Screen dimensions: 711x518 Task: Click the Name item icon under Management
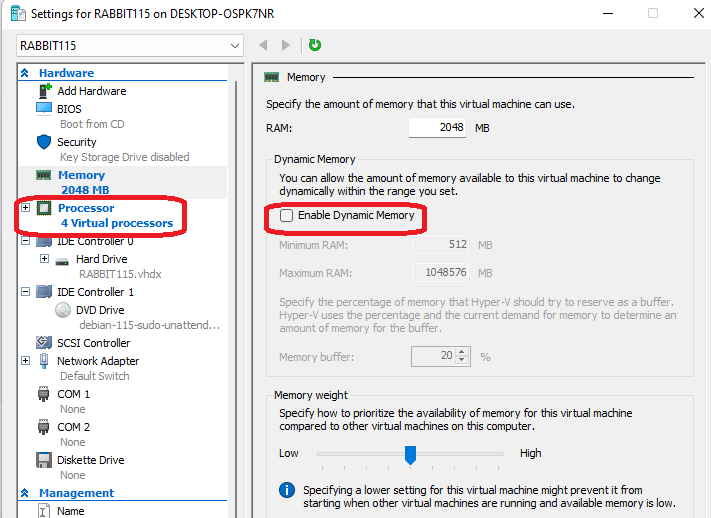click(44, 511)
